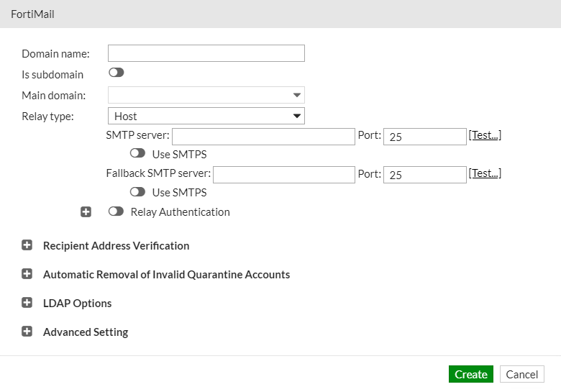
Task: Toggle the Is subdomain switch
Action: point(116,73)
